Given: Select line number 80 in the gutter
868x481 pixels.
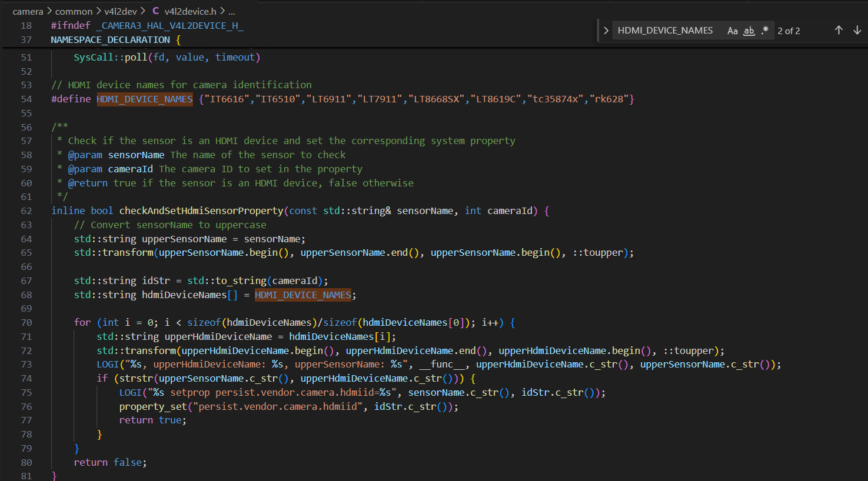Looking at the screenshot, I should tap(26, 462).
